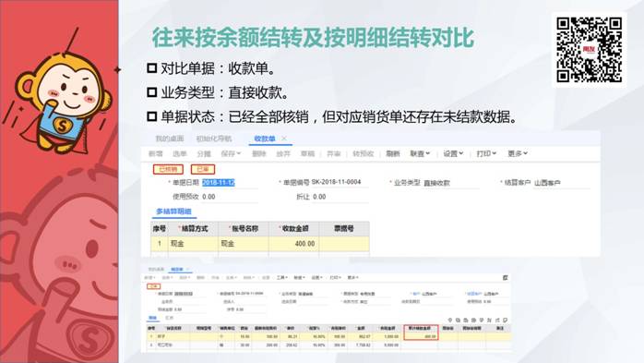The image size is (644, 363).
Task: Click the 收款金额 column header
Action: pyautogui.click(x=294, y=228)
